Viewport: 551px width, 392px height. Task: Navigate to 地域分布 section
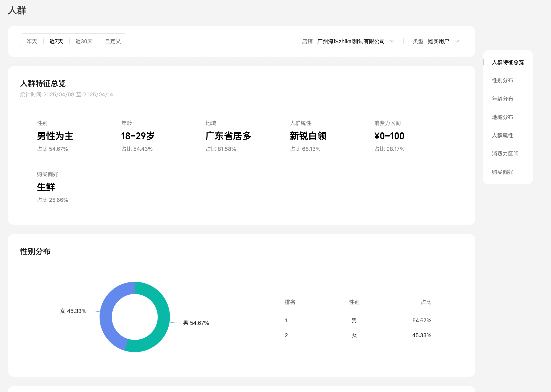tap(502, 117)
